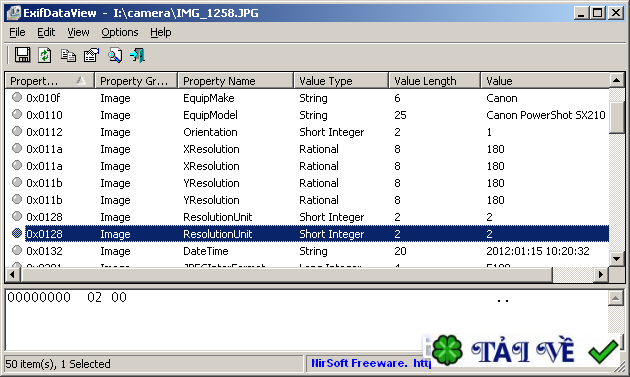The image size is (630, 377).
Task: Select the EquipModel row
Action: pos(307,115)
